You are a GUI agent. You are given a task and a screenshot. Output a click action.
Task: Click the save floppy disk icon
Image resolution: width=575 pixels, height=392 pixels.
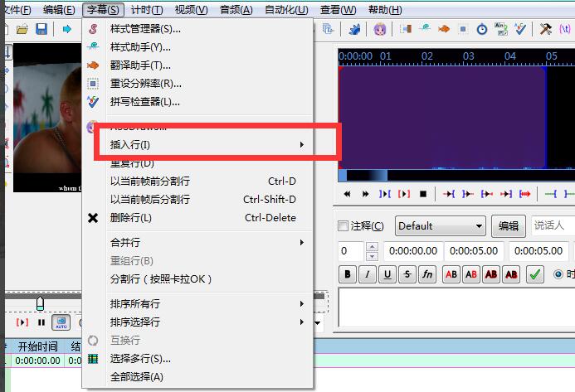[41, 29]
